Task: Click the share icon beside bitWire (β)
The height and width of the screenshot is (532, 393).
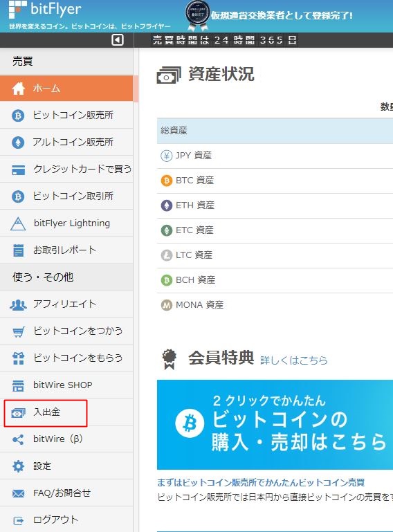Action: click(18, 440)
